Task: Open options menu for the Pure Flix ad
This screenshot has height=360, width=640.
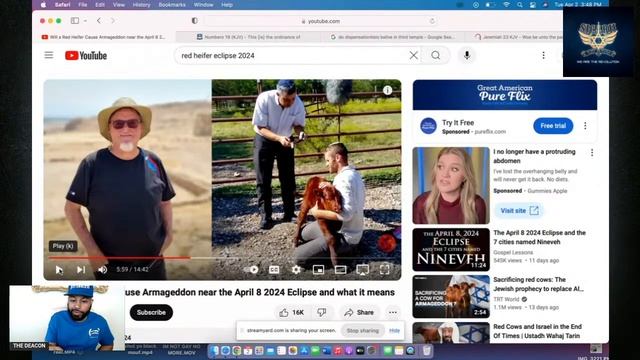Action: click(585, 126)
